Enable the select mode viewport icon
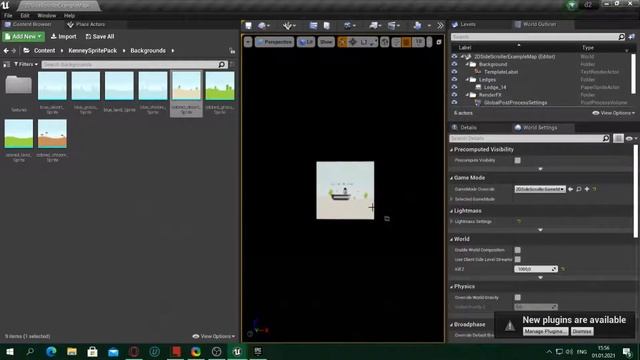 pos(342,42)
